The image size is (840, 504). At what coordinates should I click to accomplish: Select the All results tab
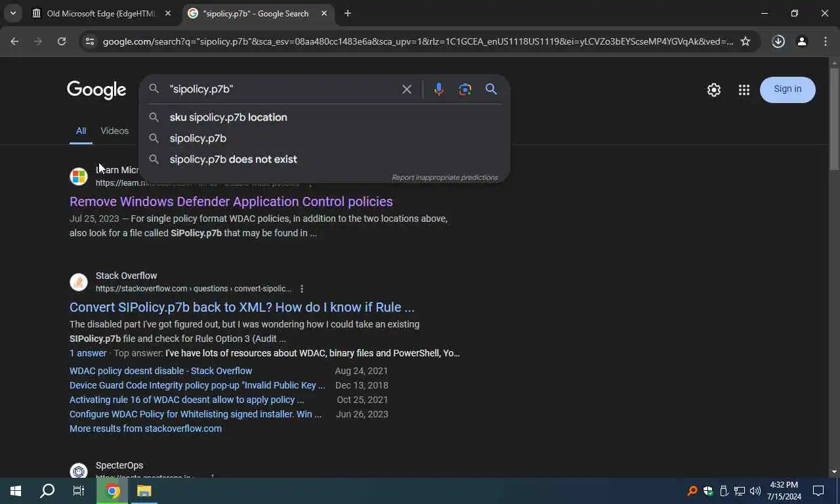[81, 131]
